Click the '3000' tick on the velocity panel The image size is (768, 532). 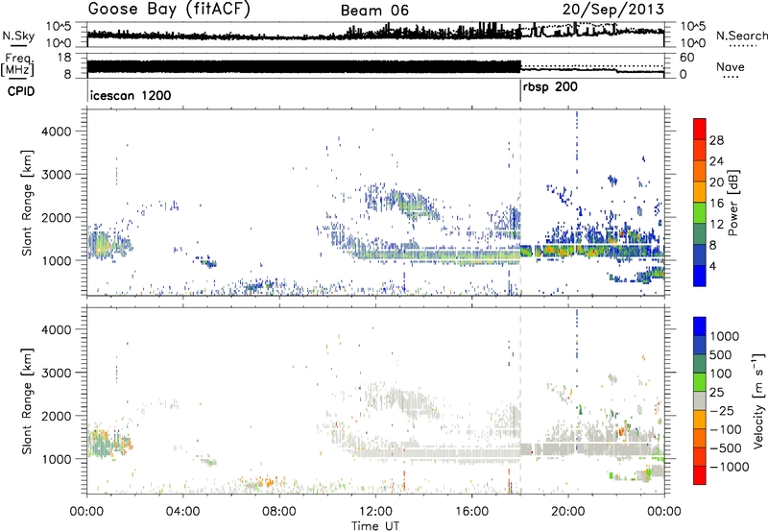click(56, 373)
